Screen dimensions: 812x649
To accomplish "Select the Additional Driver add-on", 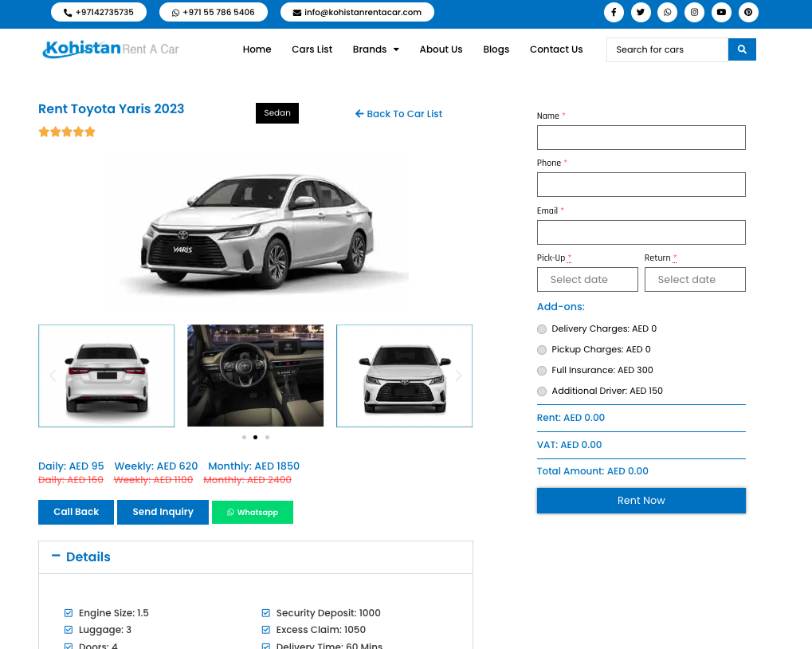I will [x=542, y=391].
